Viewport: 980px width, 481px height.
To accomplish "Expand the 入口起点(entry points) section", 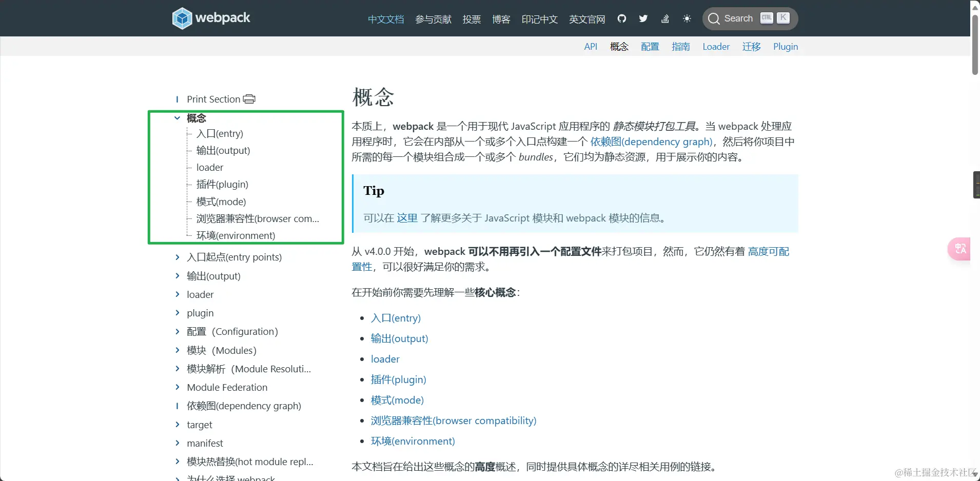I will point(177,257).
